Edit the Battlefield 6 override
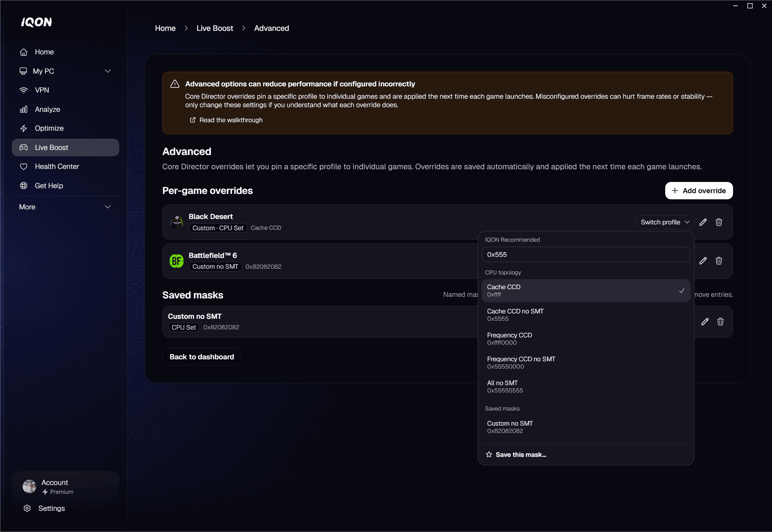 703,261
